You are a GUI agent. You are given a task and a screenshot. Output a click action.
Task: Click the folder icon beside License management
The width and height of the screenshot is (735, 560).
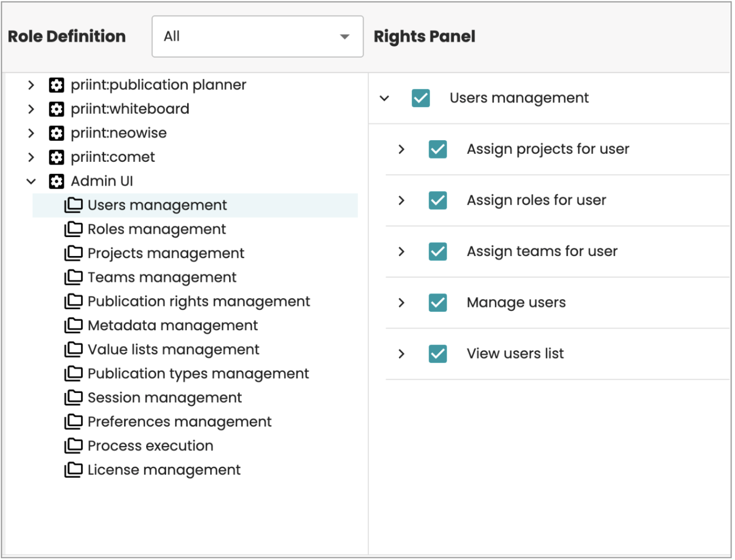[74, 470]
